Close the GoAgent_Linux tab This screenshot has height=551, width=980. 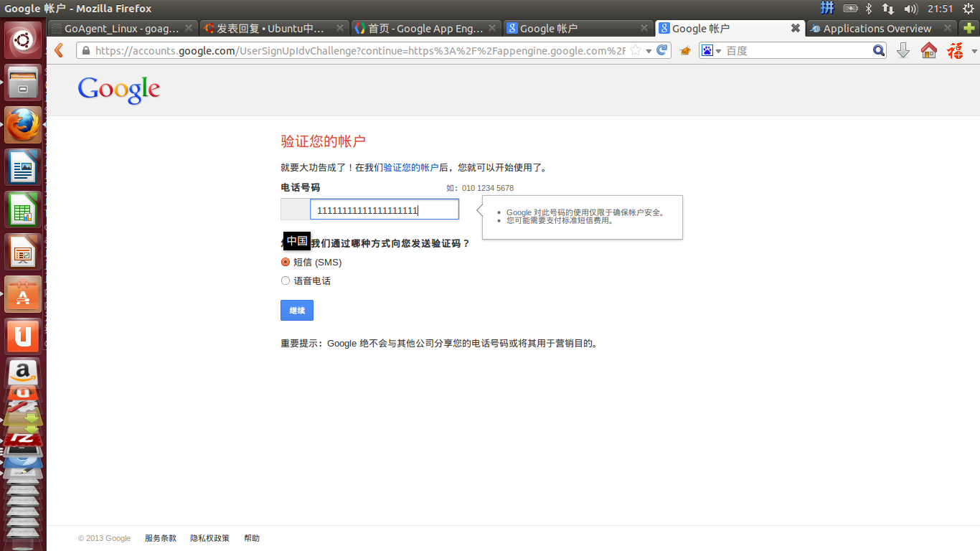click(x=189, y=28)
